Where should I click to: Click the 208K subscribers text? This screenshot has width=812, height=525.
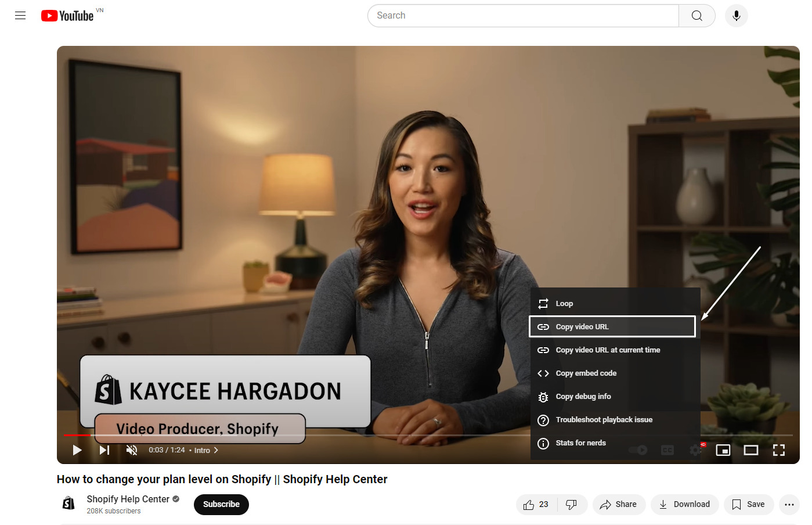114,511
